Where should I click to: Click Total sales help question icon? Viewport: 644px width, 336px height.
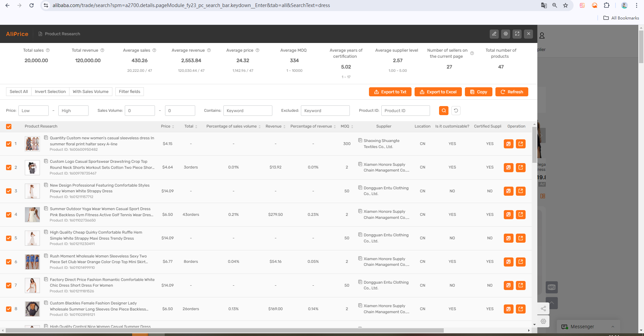48,50
